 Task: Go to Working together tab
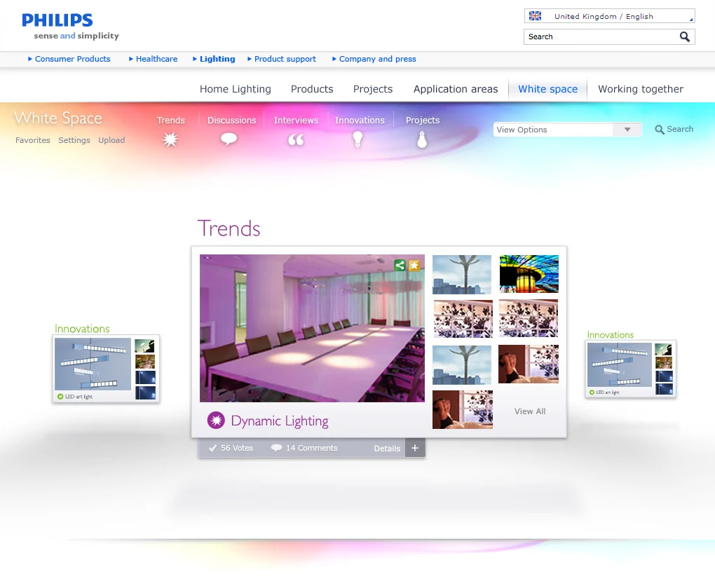pyautogui.click(x=641, y=89)
